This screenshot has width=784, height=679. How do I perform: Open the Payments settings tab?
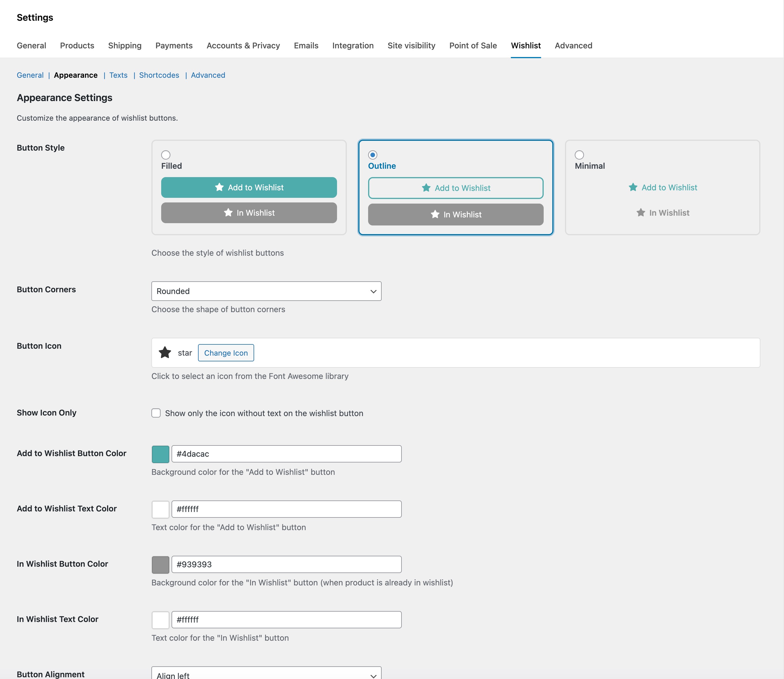(x=174, y=45)
